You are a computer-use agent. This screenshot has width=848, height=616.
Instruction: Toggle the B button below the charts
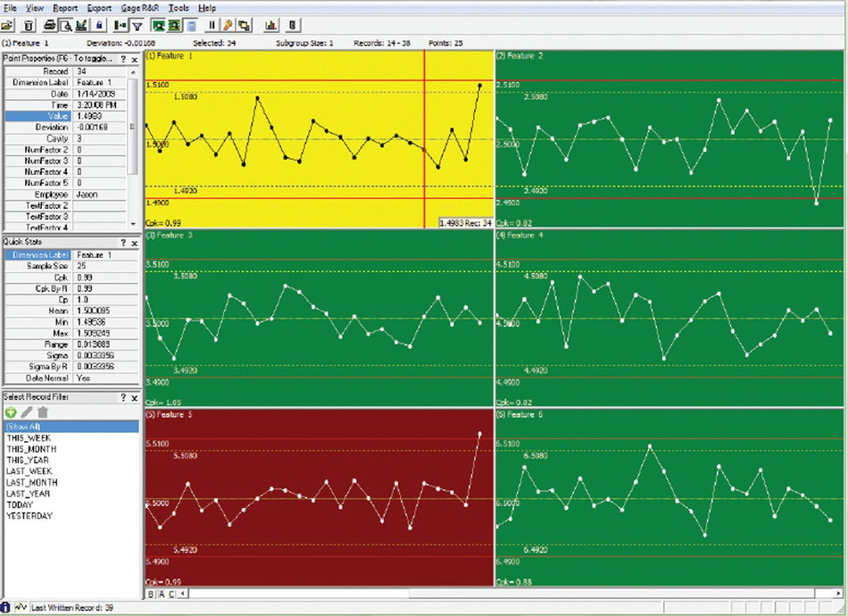tap(151, 593)
